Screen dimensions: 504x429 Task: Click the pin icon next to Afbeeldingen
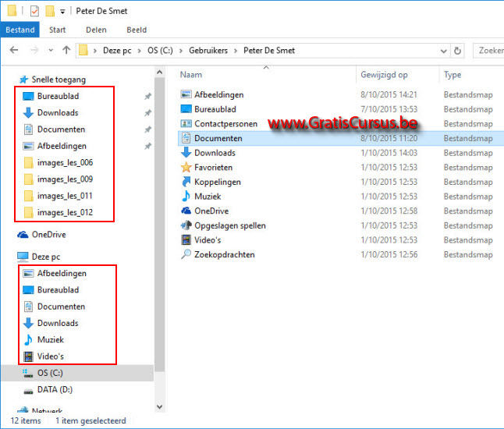[147, 146]
